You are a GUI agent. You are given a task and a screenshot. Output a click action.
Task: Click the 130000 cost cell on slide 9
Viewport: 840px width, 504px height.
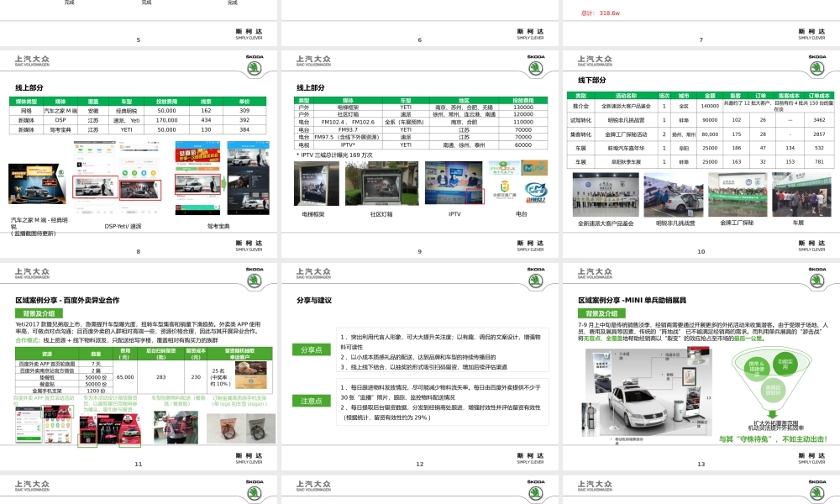click(522, 108)
